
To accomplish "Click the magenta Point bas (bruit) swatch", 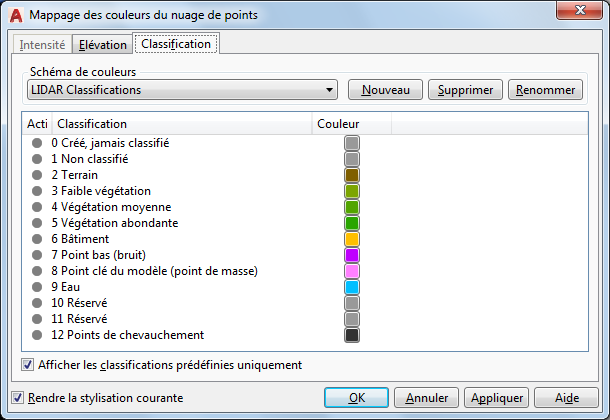I will coord(352,255).
